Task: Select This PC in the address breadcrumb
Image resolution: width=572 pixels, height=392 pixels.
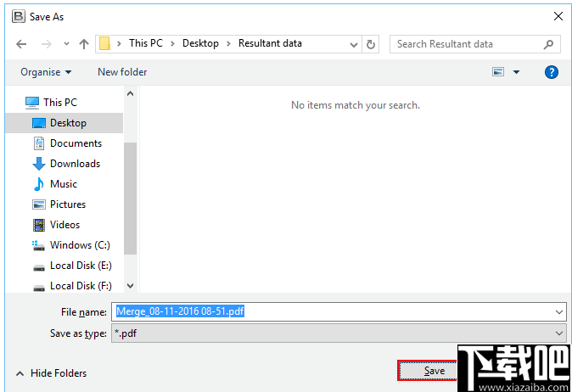Action: [146, 43]
